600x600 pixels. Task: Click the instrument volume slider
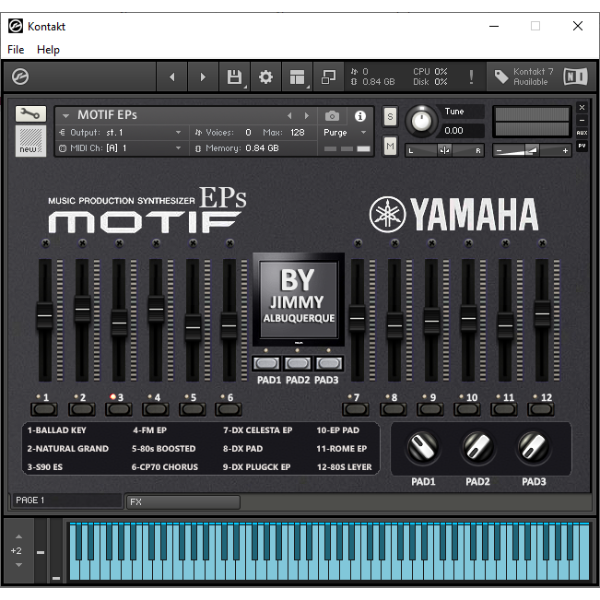point(532,151)
